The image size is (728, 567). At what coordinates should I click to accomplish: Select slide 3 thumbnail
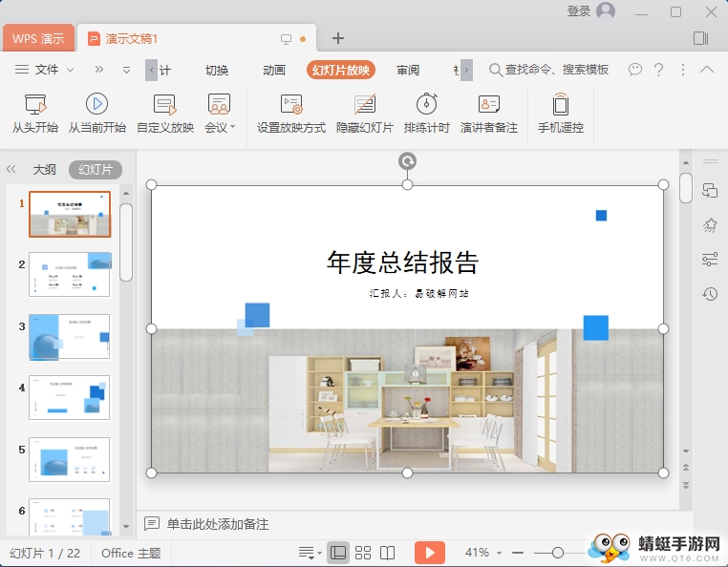click(x=70, y=336)
